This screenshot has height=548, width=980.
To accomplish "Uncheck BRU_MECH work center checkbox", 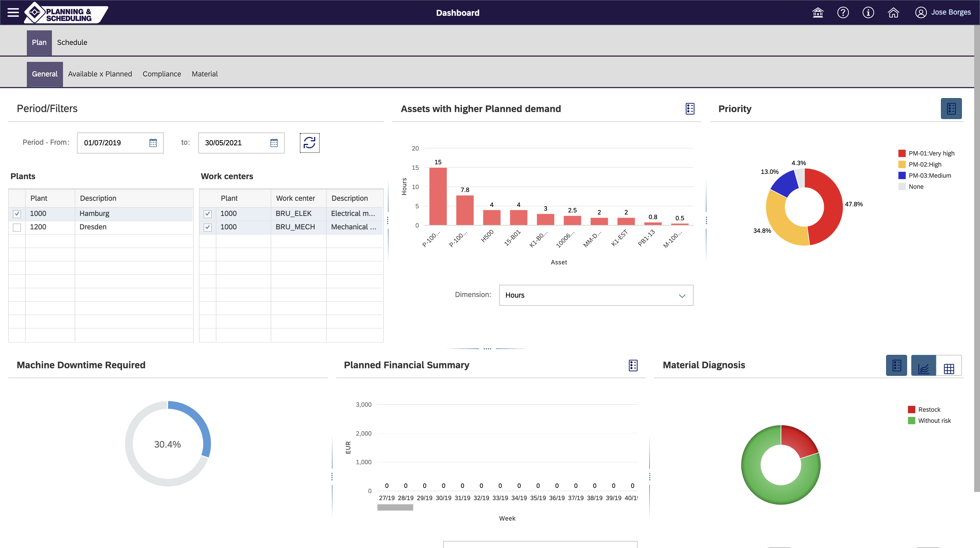I will [x=207, y=227].
